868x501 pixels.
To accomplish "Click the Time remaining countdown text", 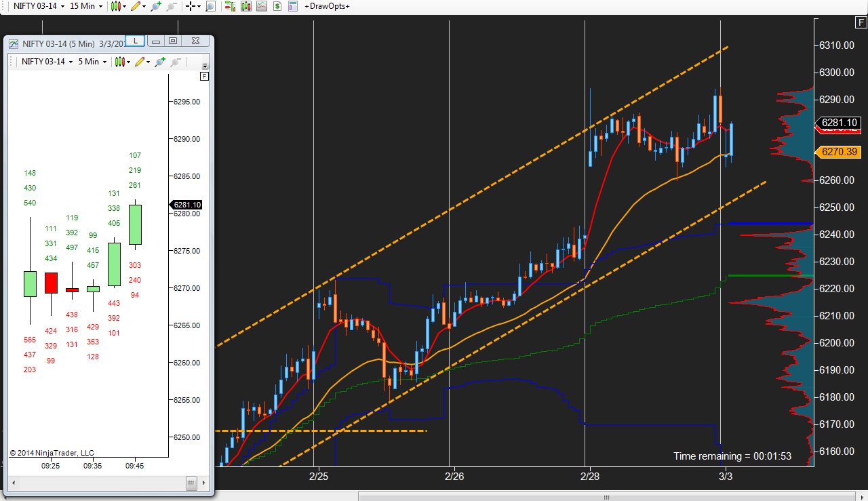I will tap(732, 456).
